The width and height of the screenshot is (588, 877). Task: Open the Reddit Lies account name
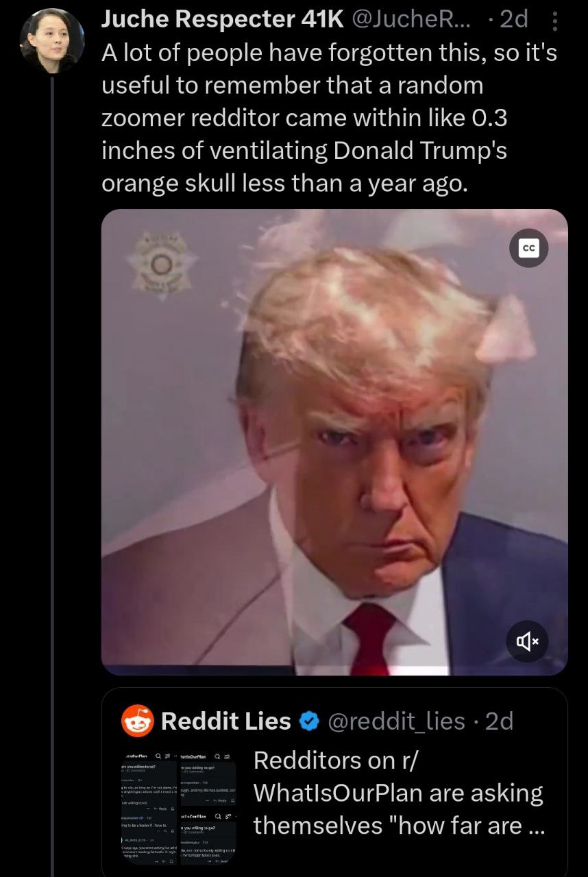pyautogui.click(x=226, y=721)
